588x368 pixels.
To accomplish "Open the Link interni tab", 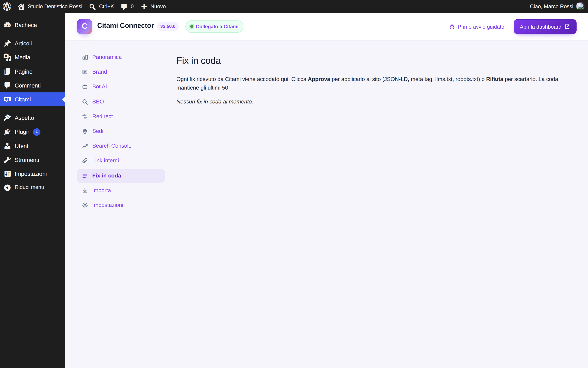I will (x=121, y=161).
